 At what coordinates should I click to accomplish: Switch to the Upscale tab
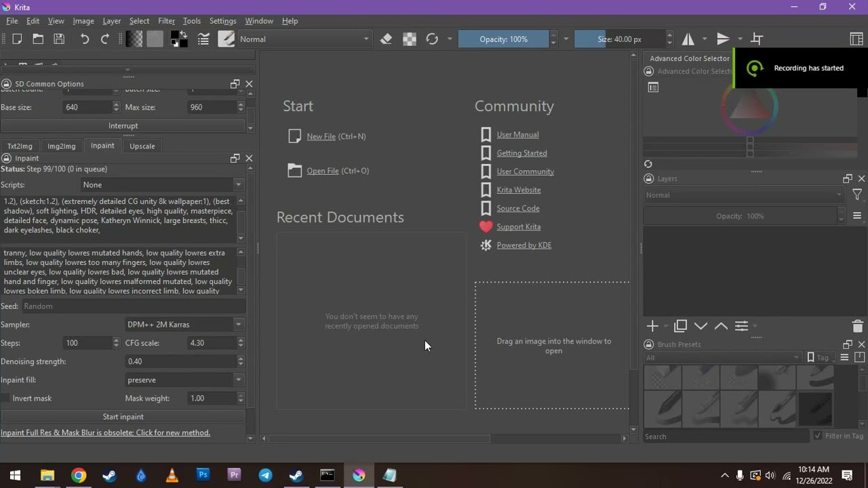point(142,146)
